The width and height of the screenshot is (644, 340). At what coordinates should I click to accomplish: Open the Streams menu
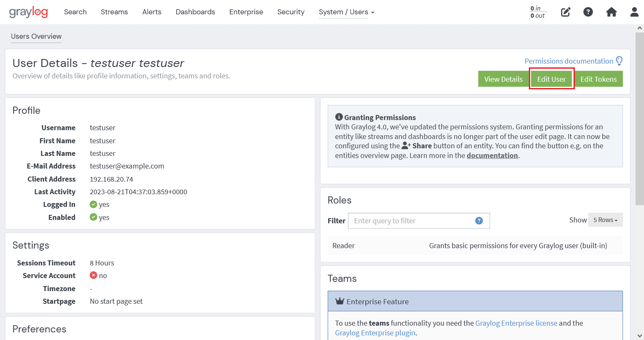pyautogui.click(x=114, y=12)
